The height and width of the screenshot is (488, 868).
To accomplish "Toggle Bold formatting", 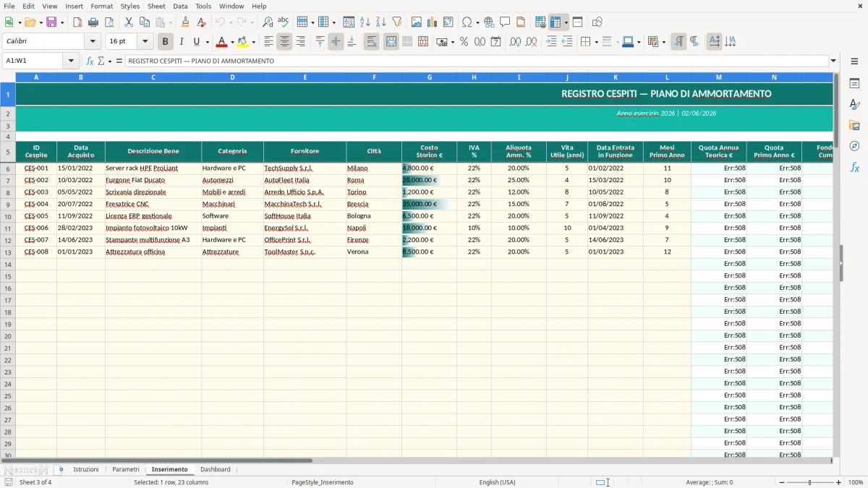I will click(166, 42).
